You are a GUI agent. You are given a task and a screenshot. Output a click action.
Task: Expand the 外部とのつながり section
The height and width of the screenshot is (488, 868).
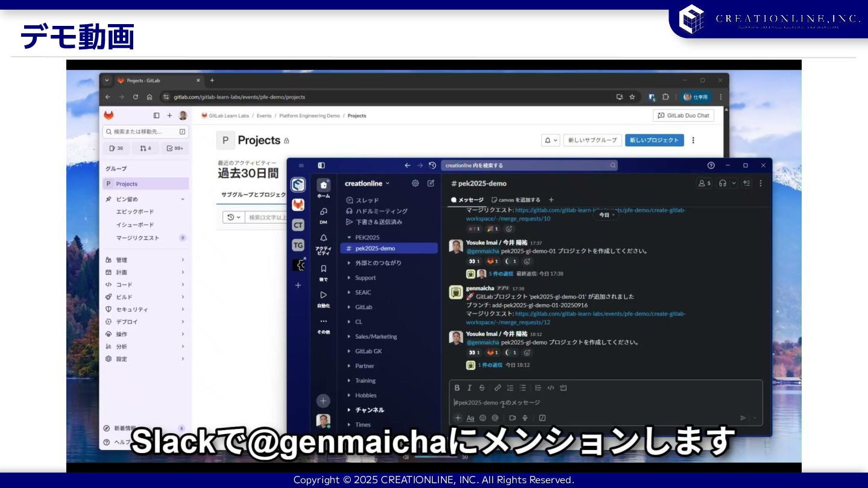[x=349, y=263]
